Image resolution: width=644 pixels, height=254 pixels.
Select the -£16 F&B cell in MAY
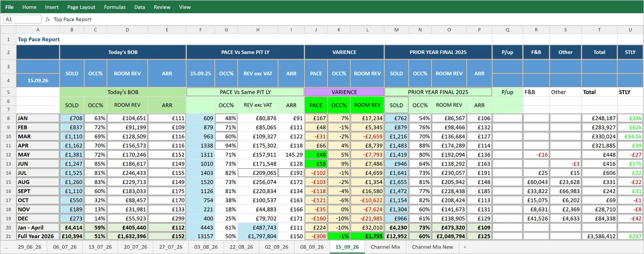[x=536, y=155]
